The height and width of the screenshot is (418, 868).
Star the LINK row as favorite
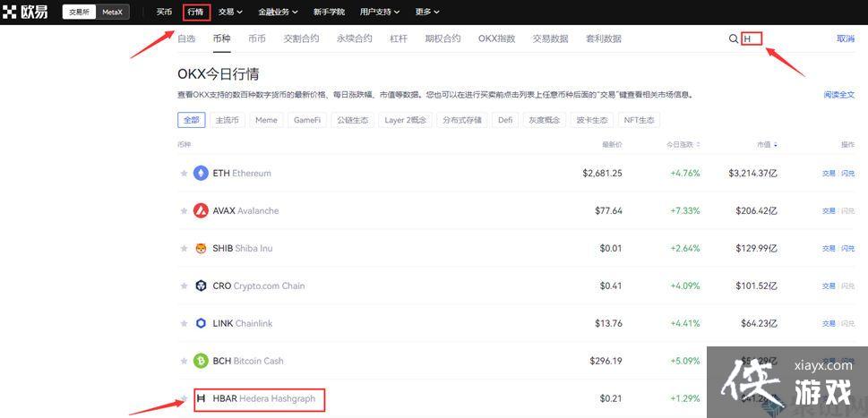(185, 324)
